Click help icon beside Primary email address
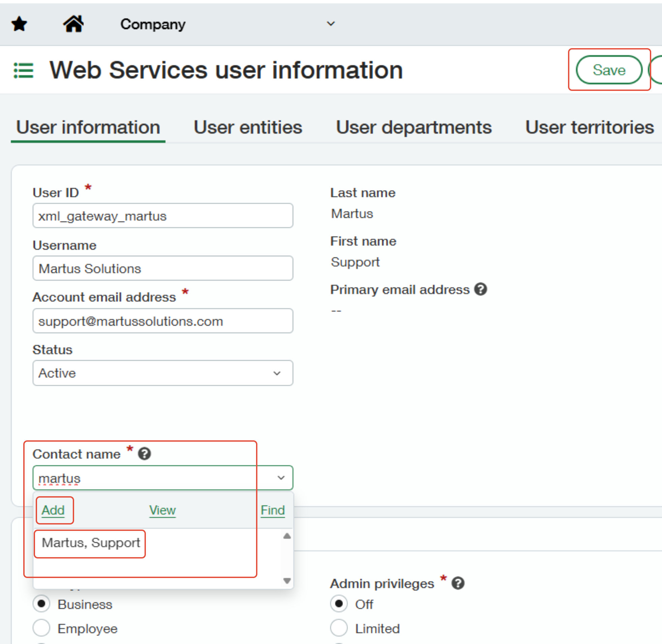 [480, 290]
